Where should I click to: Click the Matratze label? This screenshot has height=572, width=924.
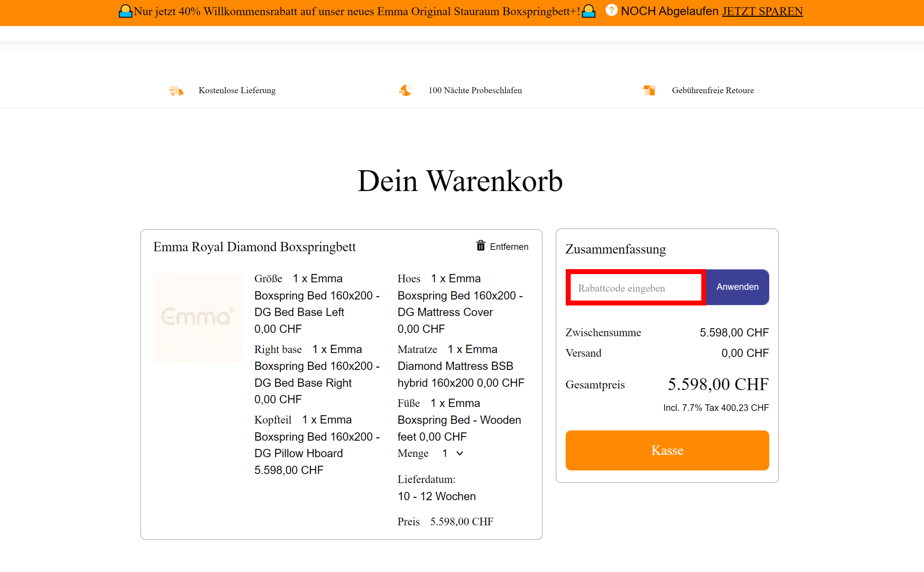click(417, 349)
